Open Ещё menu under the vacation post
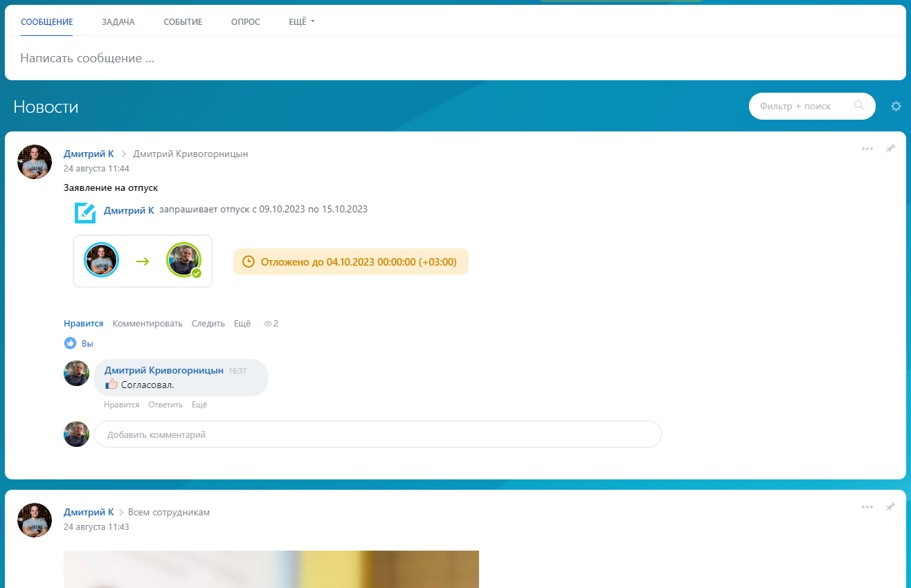Viewport: 911px width, 588px height. pyautogui.click(x=242, y=323)
